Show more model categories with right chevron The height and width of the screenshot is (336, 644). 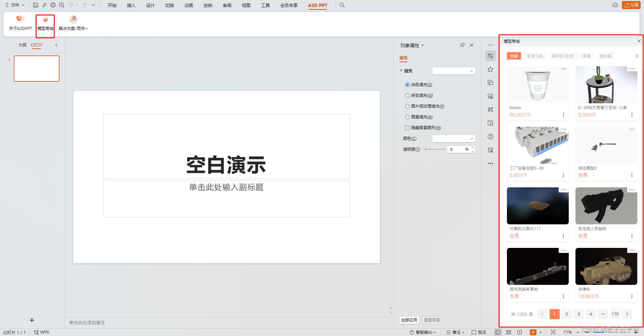click(636, 56)
